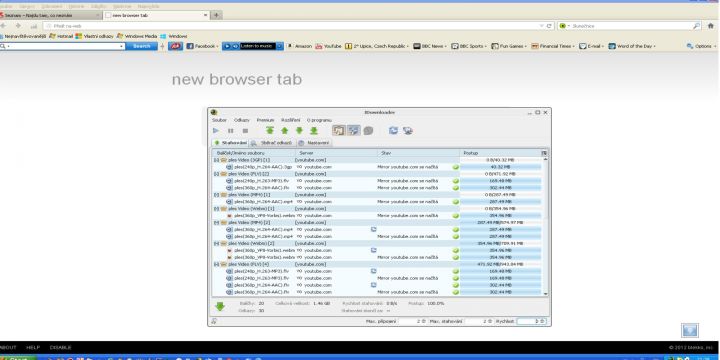Sort by the Server column header
720x360 pixels.
coord(337,153)
